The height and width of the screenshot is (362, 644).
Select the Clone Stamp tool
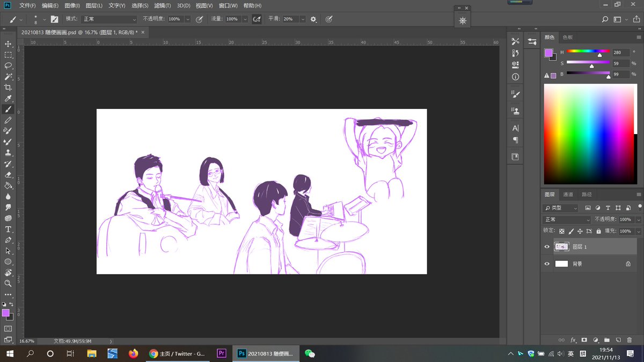(8, 153)
